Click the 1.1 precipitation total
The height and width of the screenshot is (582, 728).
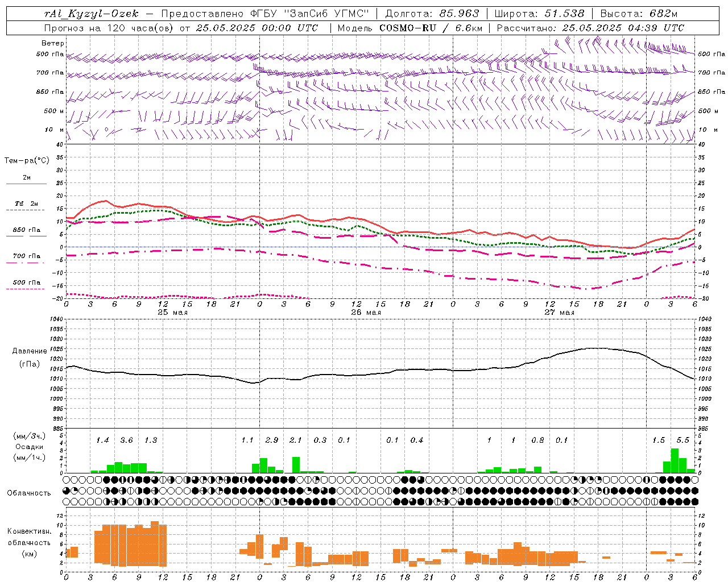247,440
